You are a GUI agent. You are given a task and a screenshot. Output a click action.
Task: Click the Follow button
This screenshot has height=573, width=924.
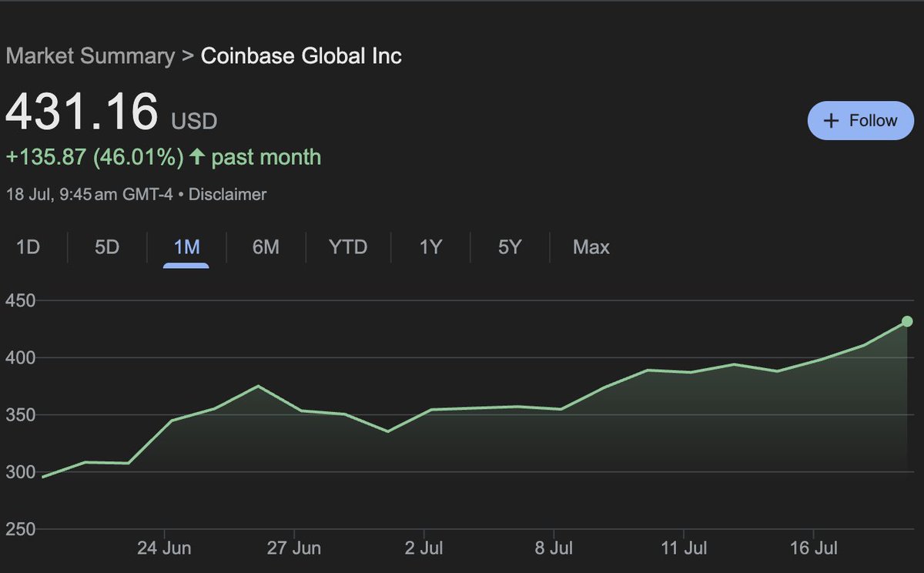[860, 121]
